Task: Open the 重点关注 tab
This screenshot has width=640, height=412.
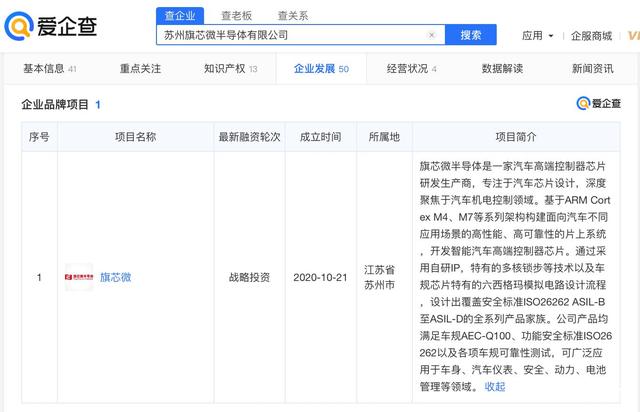Action: click(x=140, y=69)
